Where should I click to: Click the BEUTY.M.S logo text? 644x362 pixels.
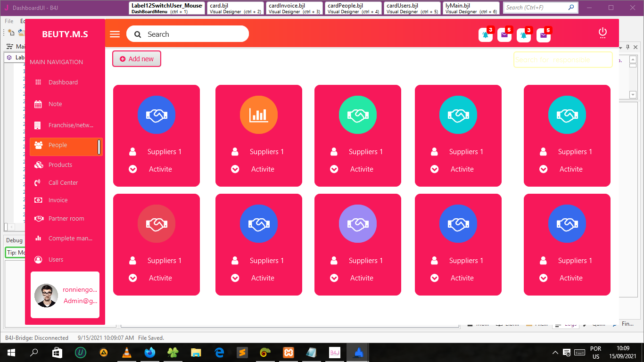tap(65, 34)
